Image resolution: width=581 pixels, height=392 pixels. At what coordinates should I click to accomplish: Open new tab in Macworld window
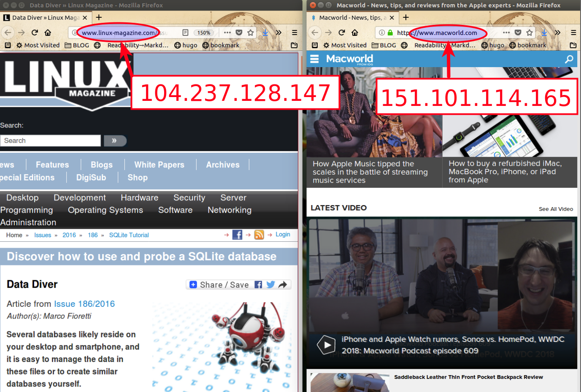(406, 17)
